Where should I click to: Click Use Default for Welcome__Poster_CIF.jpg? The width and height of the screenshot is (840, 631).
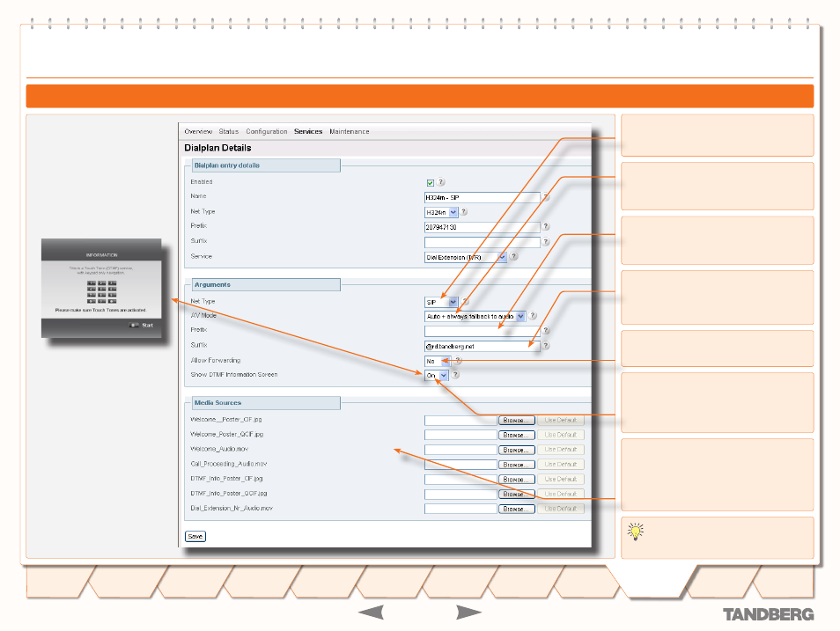click(561, 421)
